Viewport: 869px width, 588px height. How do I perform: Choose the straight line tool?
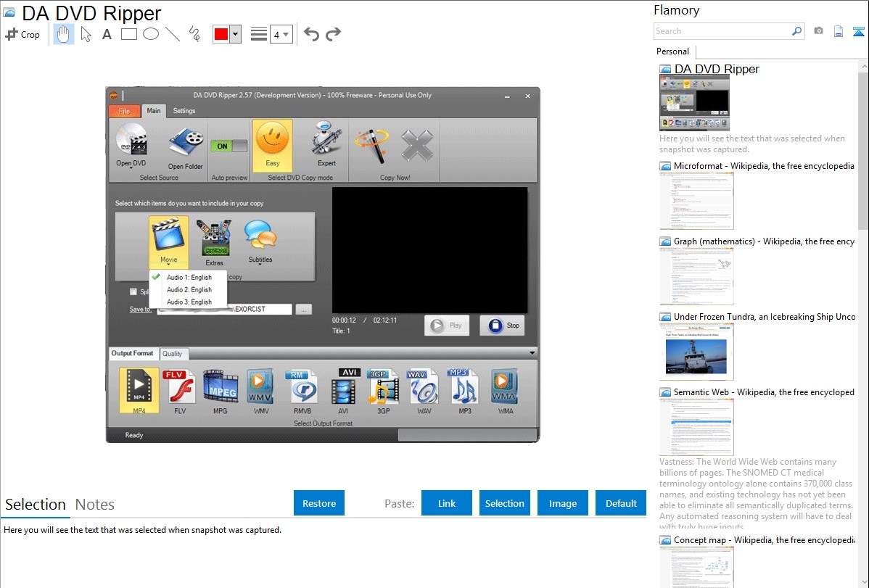coord(173,34)
